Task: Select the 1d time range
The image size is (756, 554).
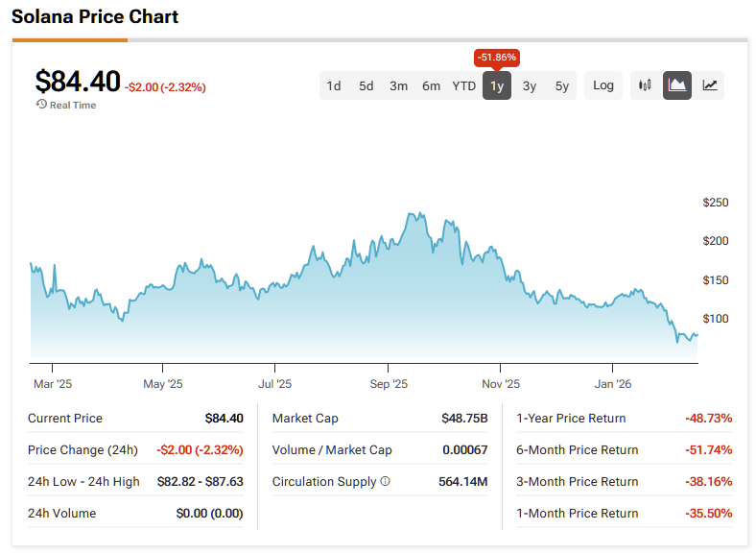Action: tap(334, 85)
